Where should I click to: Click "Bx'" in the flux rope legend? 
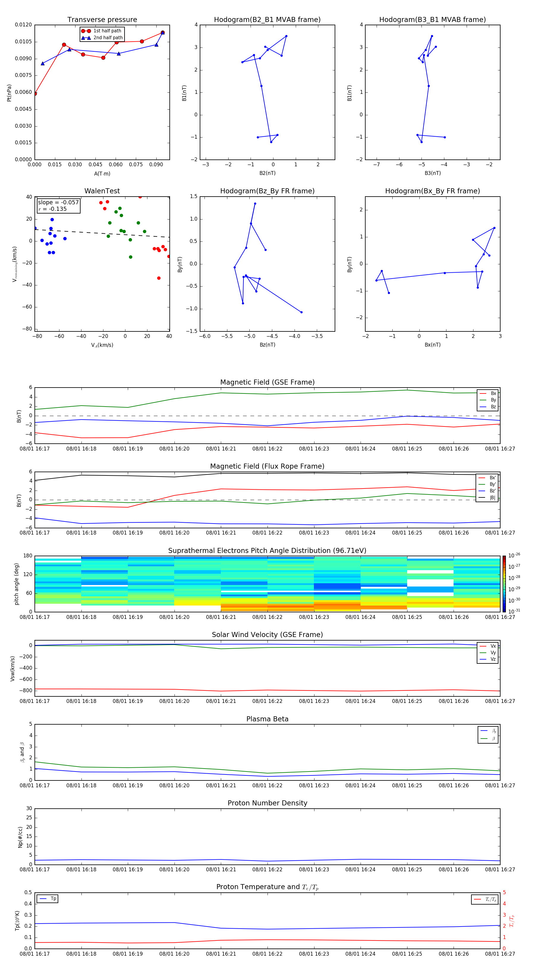pos(493,478)
